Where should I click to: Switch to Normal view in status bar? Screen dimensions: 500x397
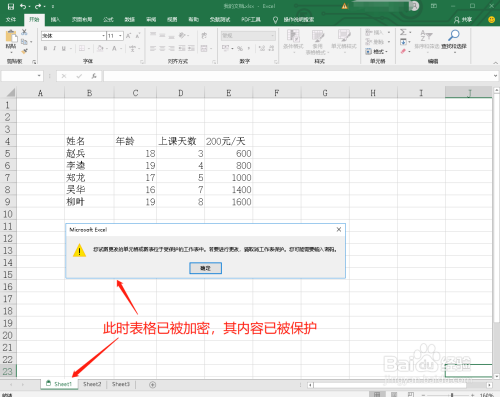(x=377, y=395)
